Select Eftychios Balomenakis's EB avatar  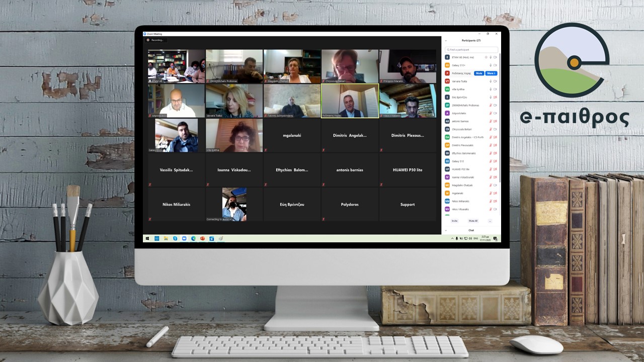tap(447, 153)
